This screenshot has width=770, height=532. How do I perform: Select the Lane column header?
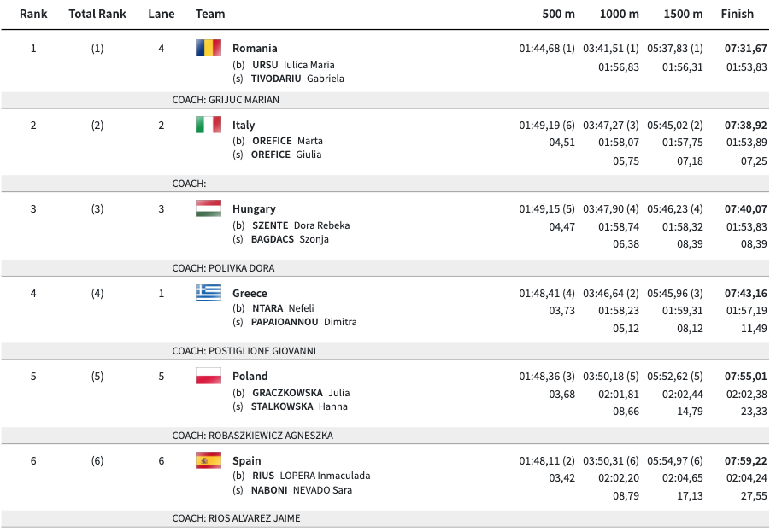pos(161,14)
